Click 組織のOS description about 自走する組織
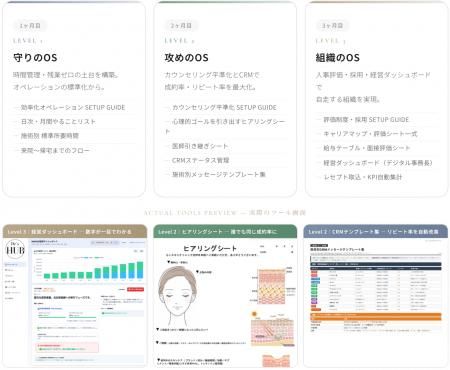This screenshot has height=370, width=450. coord(373,87)
